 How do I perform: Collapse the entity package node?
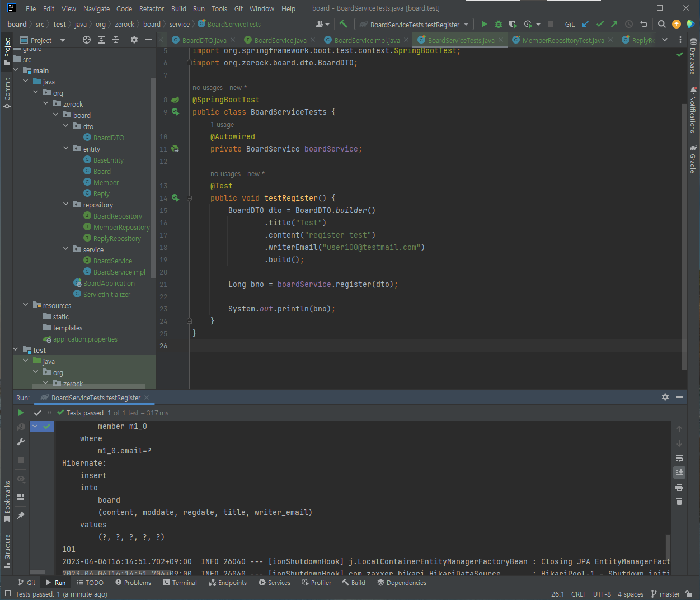(x=66, y=149)
